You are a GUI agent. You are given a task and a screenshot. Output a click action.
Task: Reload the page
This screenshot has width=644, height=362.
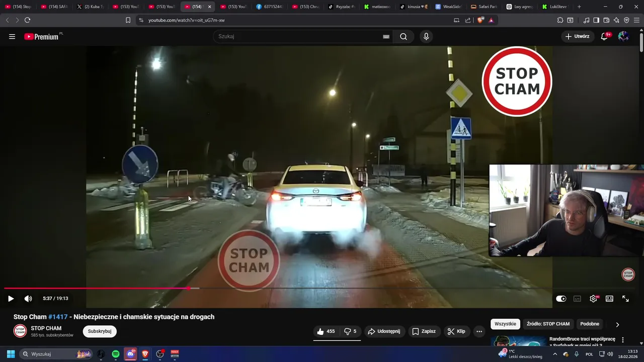tap(27, 20)
